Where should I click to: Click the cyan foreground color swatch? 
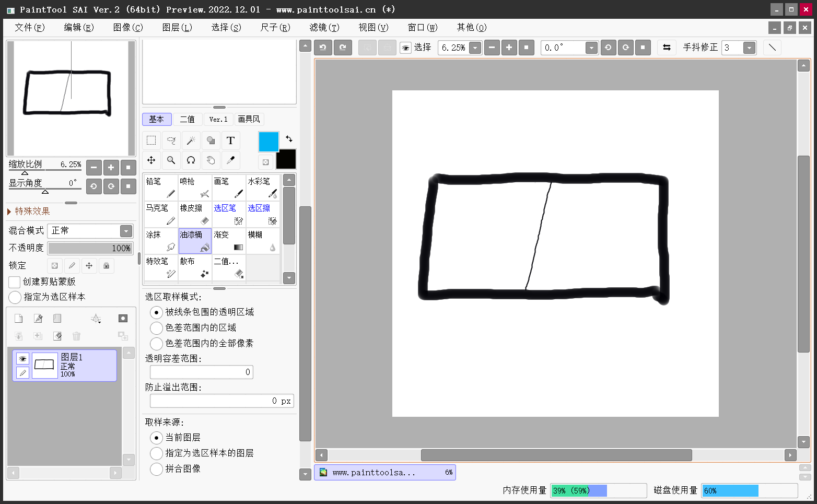269,142
